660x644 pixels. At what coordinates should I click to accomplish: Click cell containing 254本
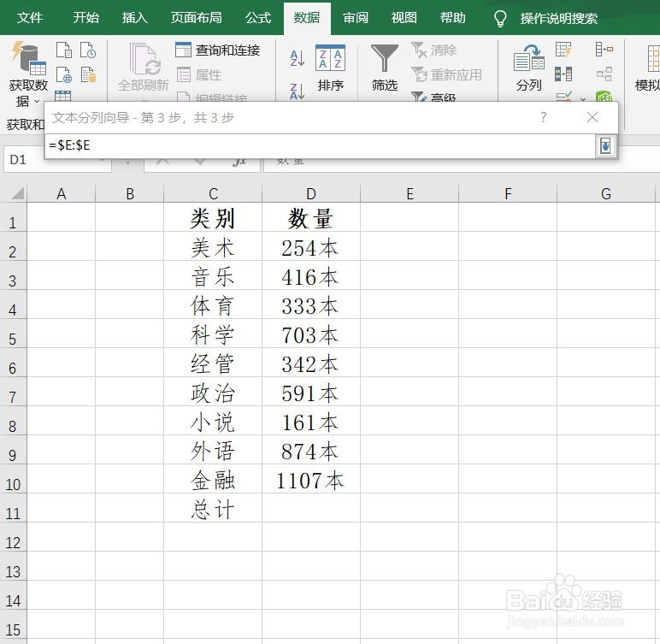coord(311,246)
